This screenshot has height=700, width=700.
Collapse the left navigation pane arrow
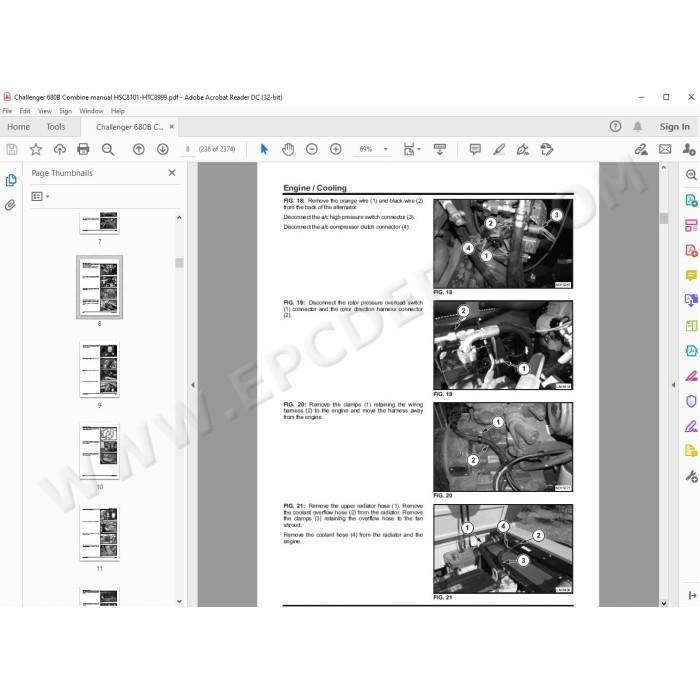(x=193, y=384)
